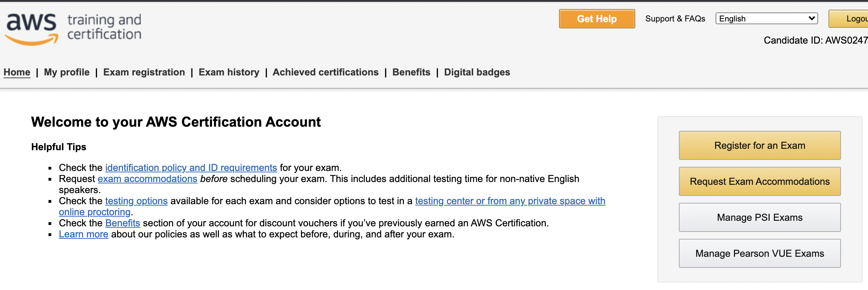Open the exam accommodations link
Viewport: 868px width, 290px height.
(x=148, y=179)
